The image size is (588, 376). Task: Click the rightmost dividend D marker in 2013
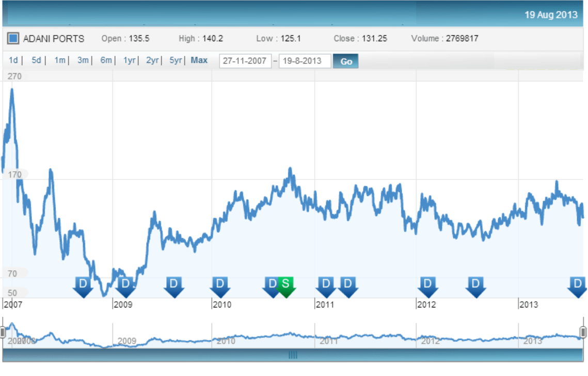578,287
